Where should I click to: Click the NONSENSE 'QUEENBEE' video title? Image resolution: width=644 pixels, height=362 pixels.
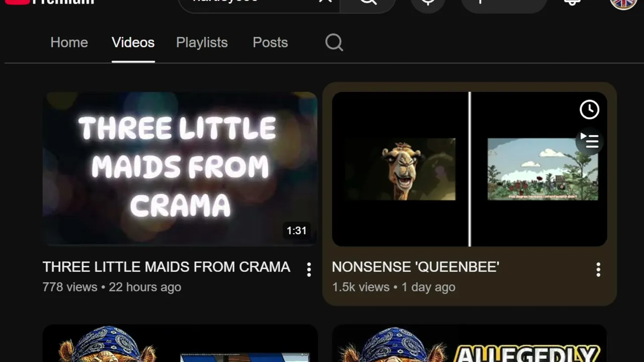416,267
